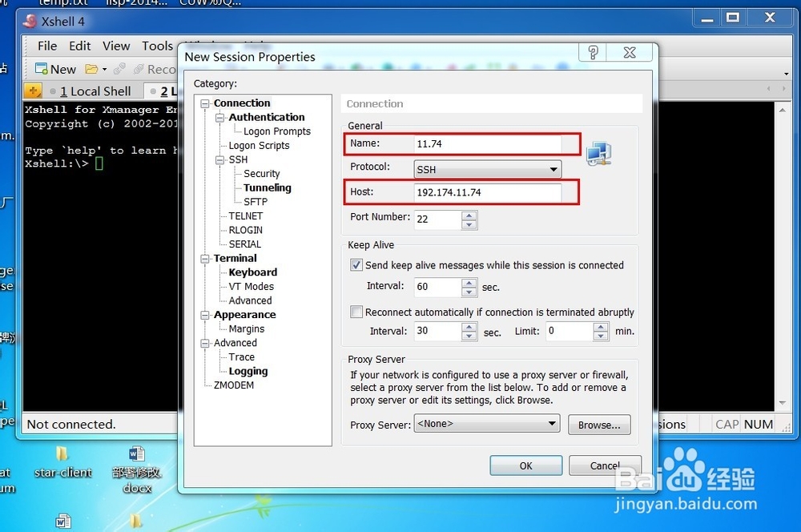Collapse the Advanced tree node
801x532 pixels.
click(205, 344)
